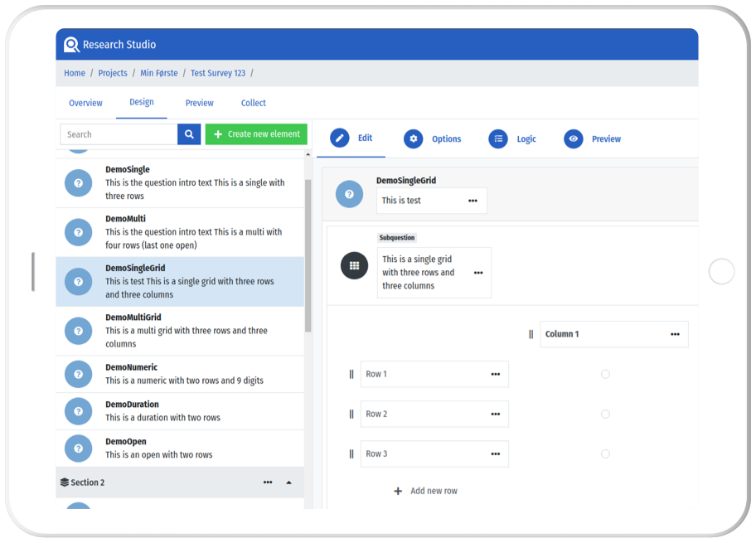Viewport: 756px width, 543px height.
Task: Click the 'This is test' intro field
Action: 432,201
